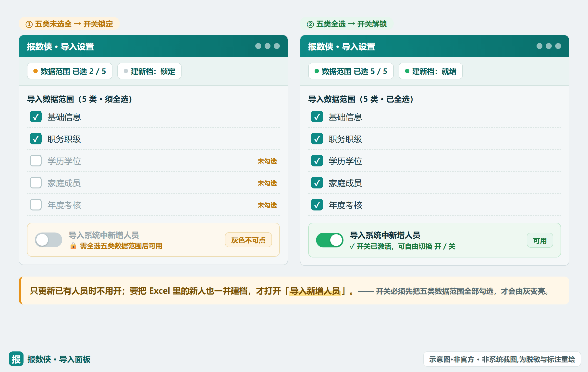
Task: Click the 五类未选全 → 开关锁定 label
Action: [x=69, y=24]
